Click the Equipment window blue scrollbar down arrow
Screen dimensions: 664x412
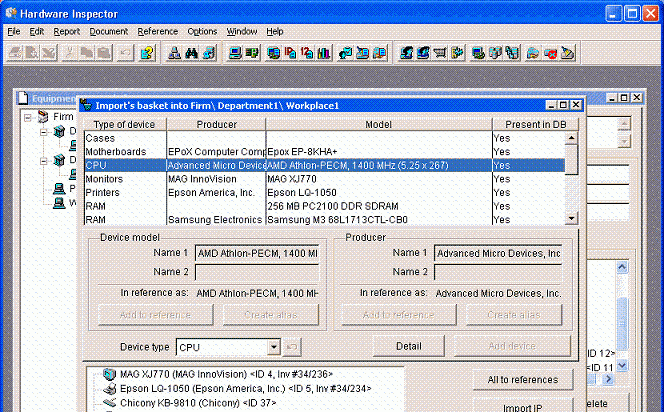622,365
